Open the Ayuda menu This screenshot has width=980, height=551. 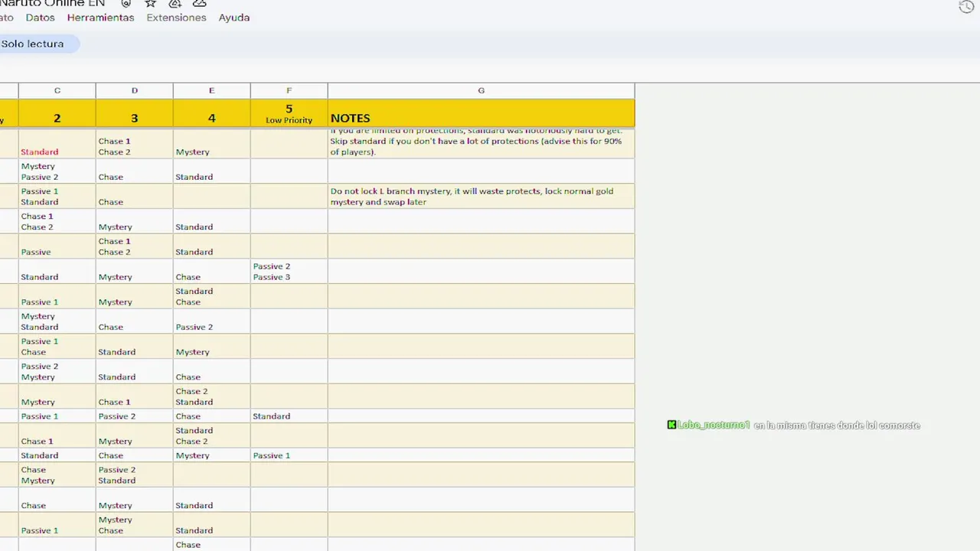point(234,18)
